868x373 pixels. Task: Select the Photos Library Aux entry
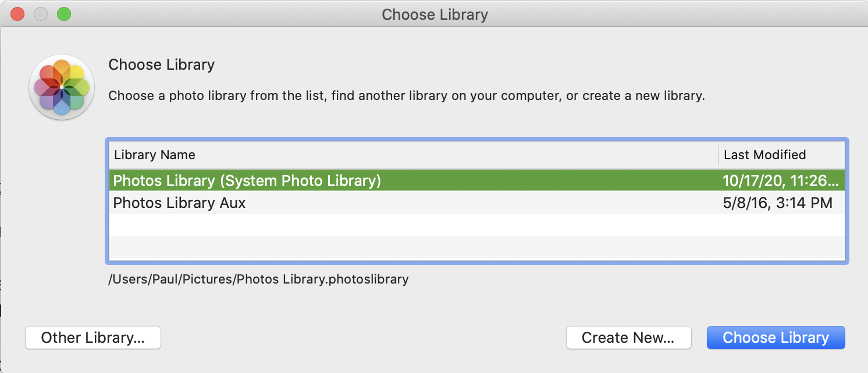[x=180, y=203]
